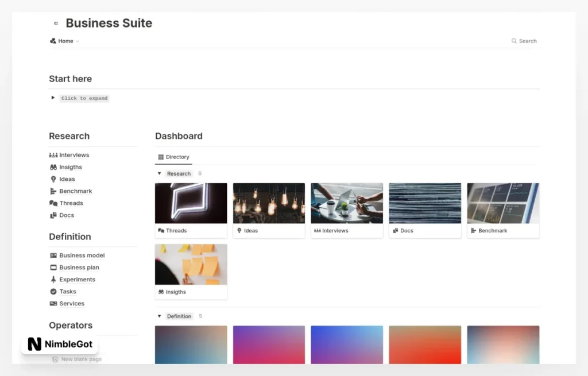
Task: Select the Interviews icon in the sidebar
Action: click(53, 155)
